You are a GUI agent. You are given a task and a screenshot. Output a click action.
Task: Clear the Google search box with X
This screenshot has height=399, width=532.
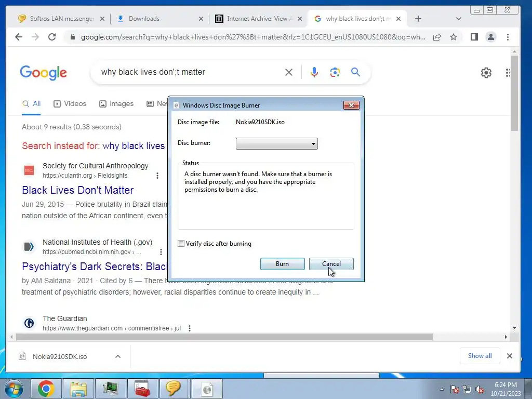(x=289, y=72)
